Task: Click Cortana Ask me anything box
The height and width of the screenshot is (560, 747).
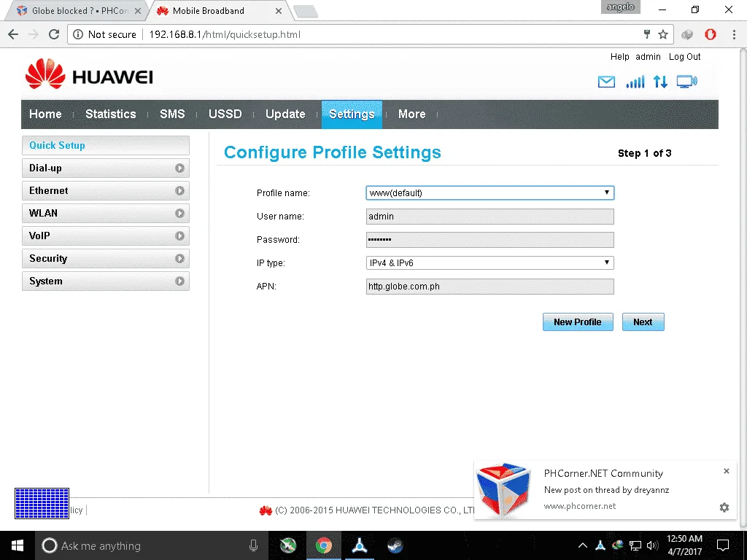Action: 152,545
